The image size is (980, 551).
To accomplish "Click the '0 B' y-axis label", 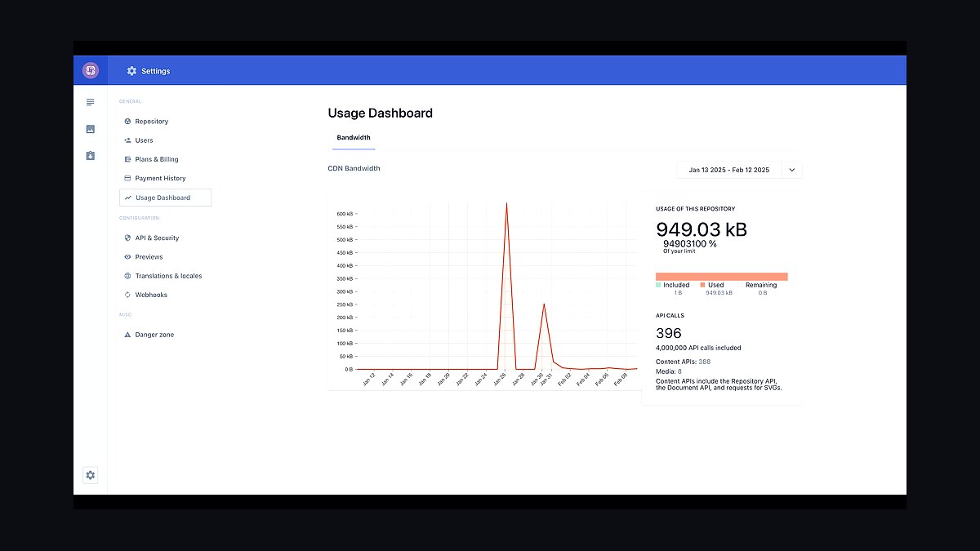I will click(x=349, y=369).
